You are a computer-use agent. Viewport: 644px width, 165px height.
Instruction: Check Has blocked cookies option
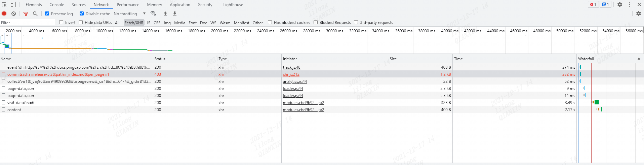[270, 22]
